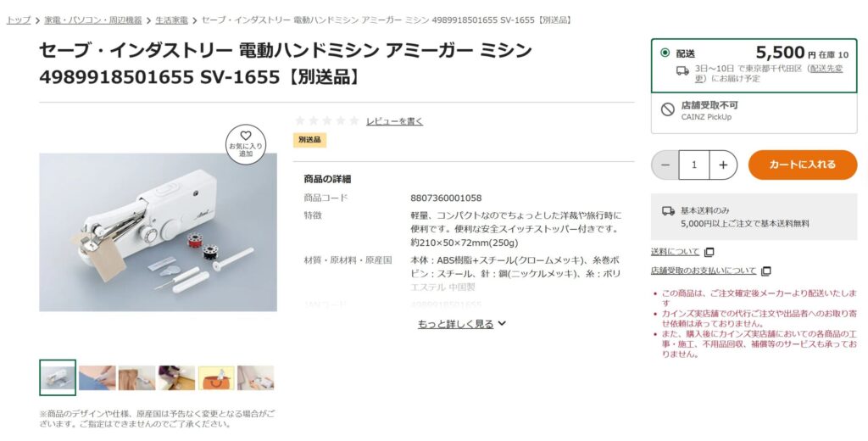This screenshot has width=868, height=441.
Task: Click the shipping truck icon beside 基本送料のみ
Action: click(668, 211)
